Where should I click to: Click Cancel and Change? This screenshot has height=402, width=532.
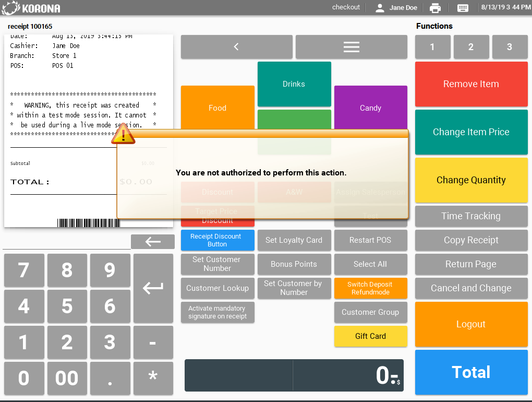tap(471, 288)
